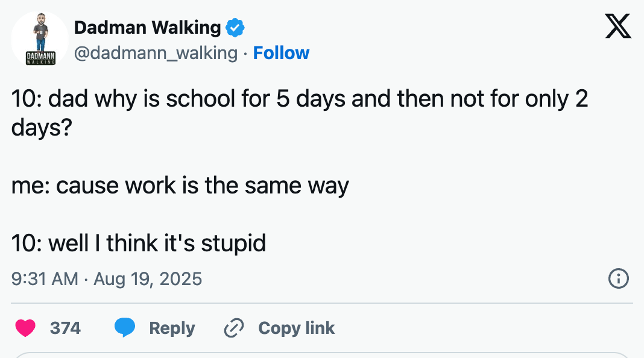The width and height of the screenshot is (644, 358).
Task: Click the blue reply speech bubble icon
Action: click(125, 328)
